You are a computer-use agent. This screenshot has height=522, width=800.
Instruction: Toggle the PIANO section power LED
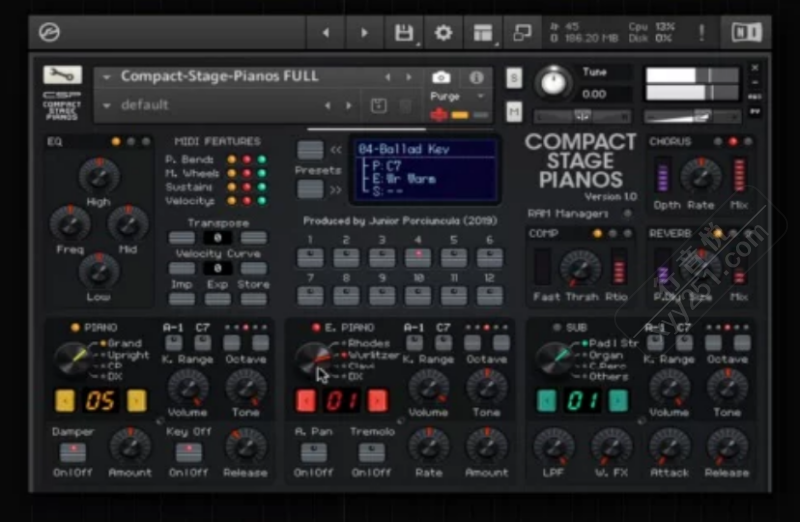[x=76, y=327]
